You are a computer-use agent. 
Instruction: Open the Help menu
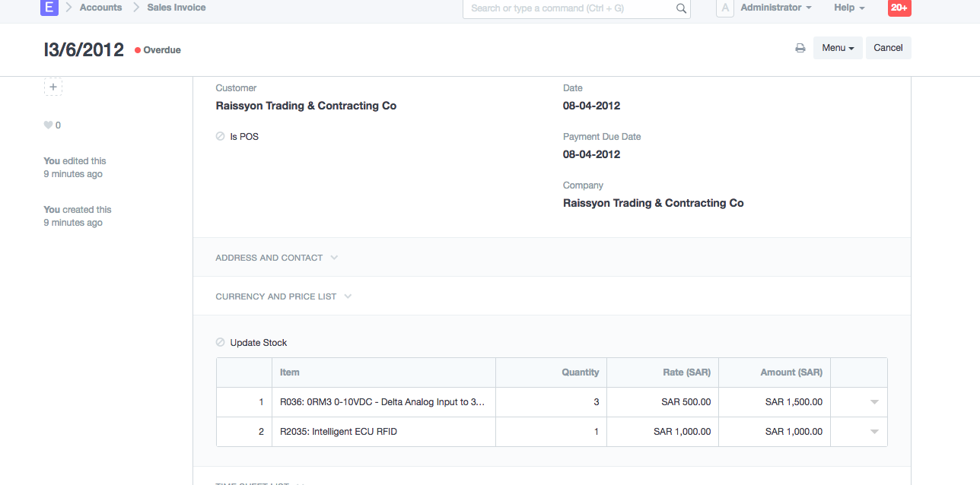coord(849,8)
